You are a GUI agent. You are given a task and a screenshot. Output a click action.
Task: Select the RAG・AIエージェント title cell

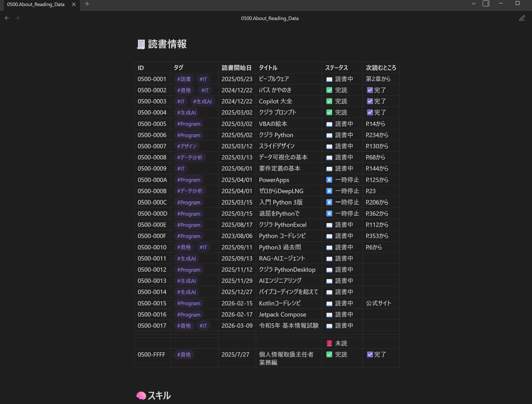pyautogui.click(x=289, y=258)
